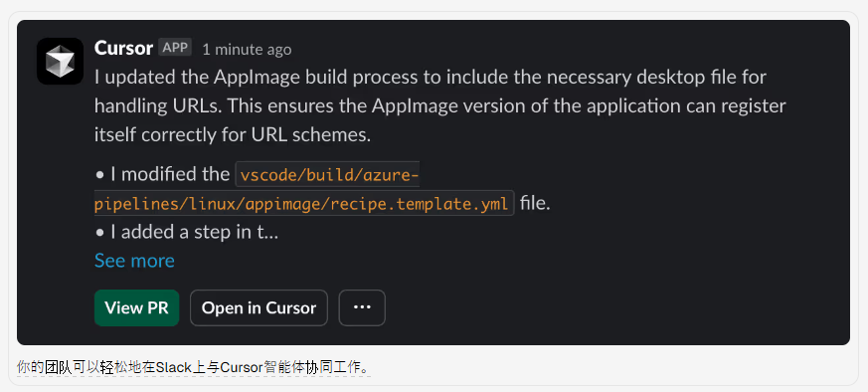Click the Chinese caption below the card
This screenshot has height=392, width=868.
194,366
